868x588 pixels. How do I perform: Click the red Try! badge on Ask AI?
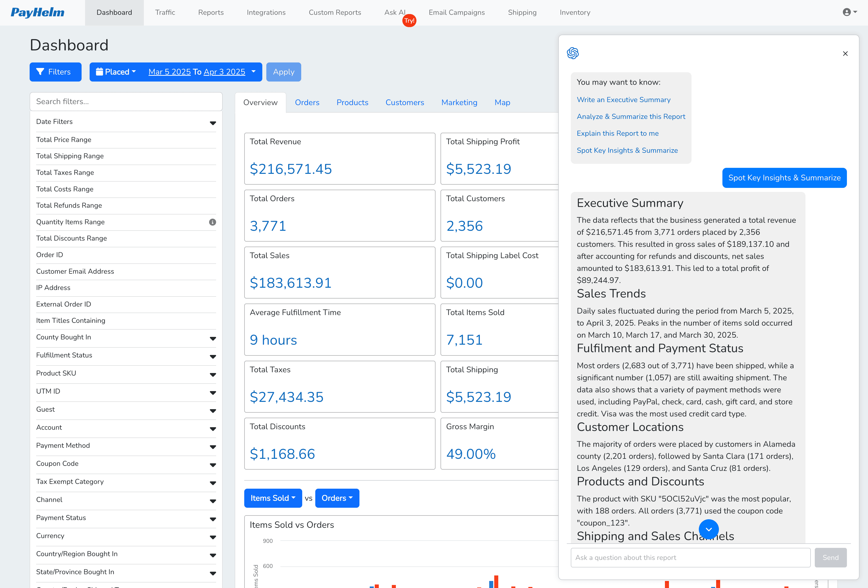409,21
